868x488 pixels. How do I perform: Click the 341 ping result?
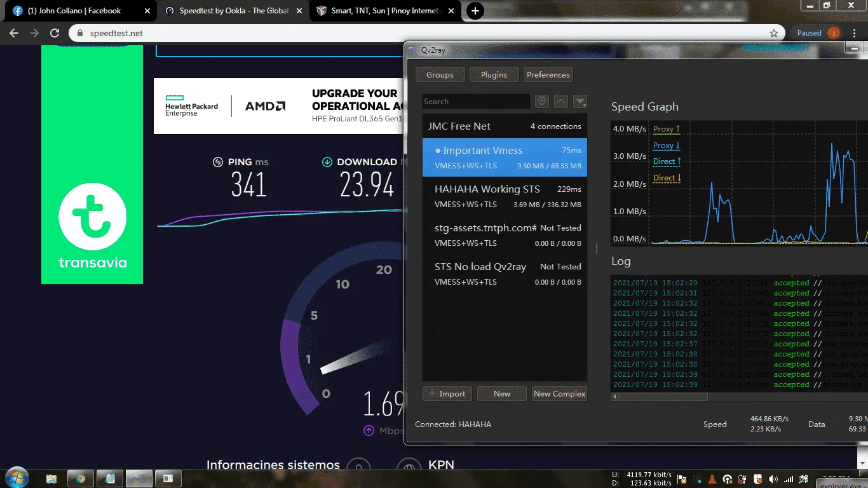click(248, 185)
